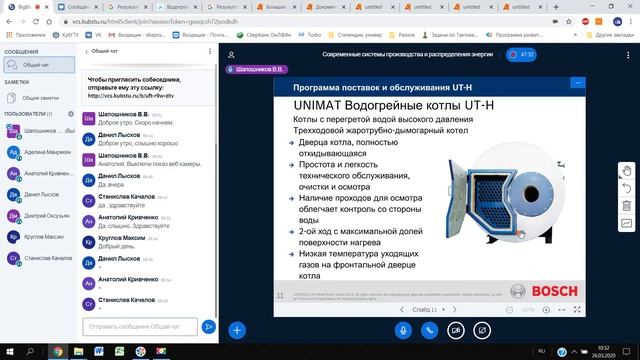
Task: Click the leave audio phone button
Action: 429,330
